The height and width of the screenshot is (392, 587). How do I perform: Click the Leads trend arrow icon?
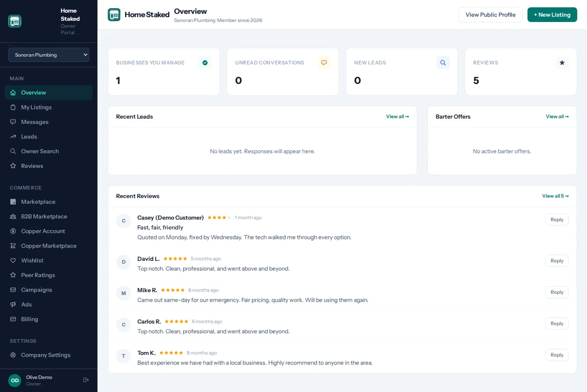click(13, 137)
